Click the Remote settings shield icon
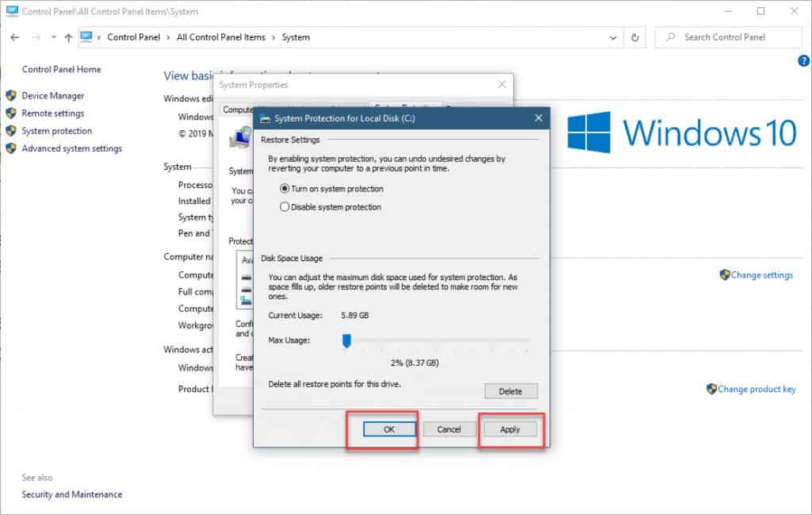The width and height of the screenshot is (812, 515). pyautogui.click(x=11, y=113)
